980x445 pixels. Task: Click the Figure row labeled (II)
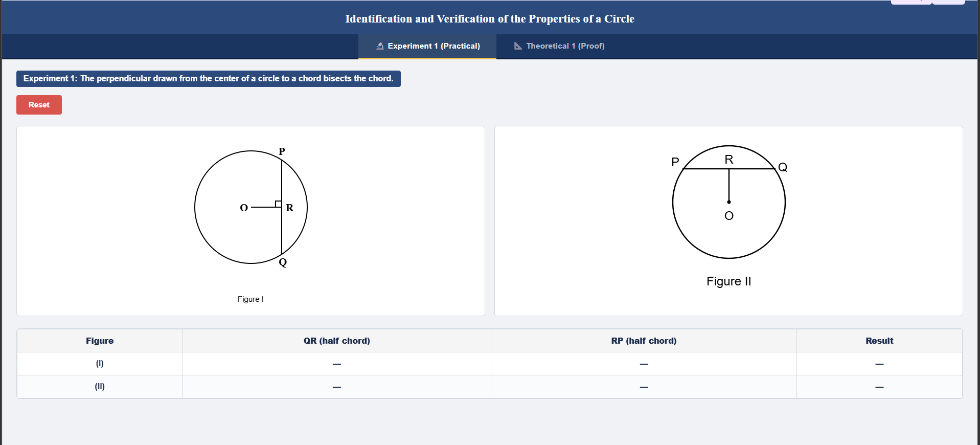click(x=99, y=387)
